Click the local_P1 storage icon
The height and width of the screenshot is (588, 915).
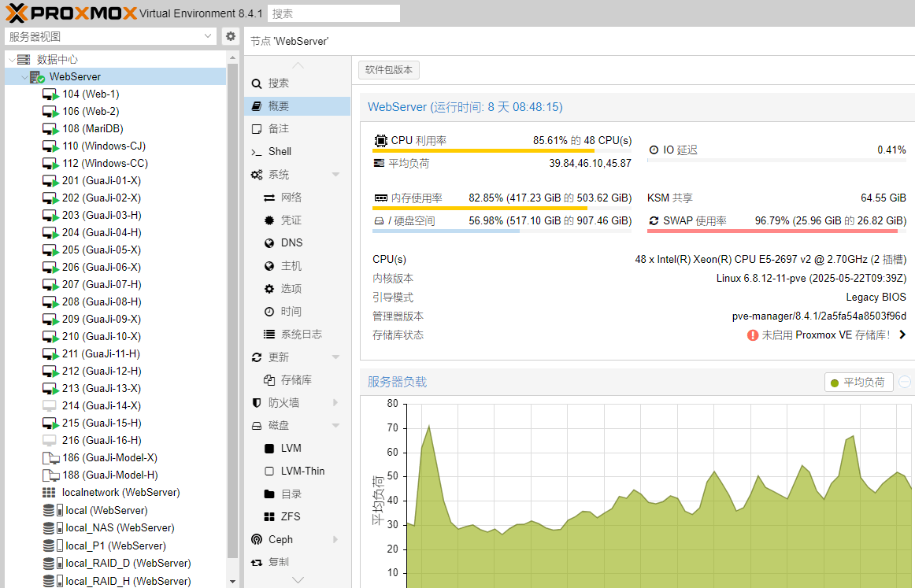coord(53,546)
